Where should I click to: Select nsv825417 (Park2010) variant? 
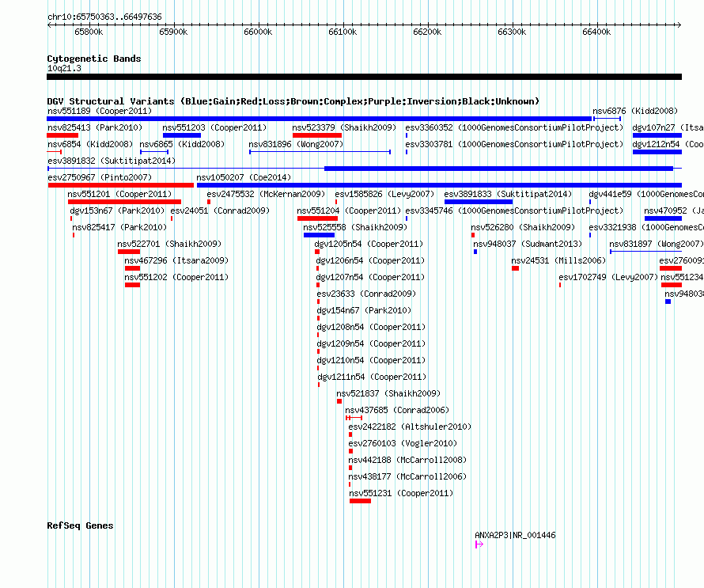(x=119, y=227)
